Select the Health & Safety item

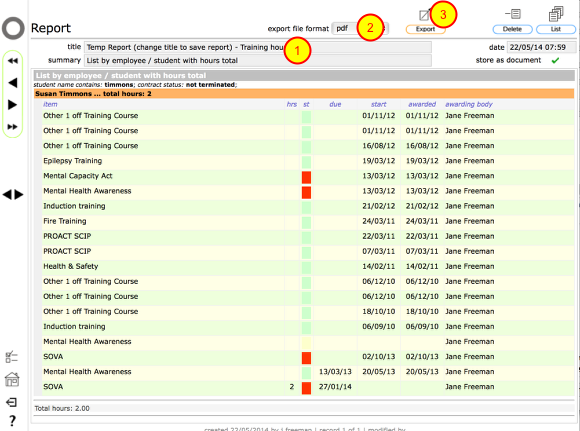[x=71, y=266]
